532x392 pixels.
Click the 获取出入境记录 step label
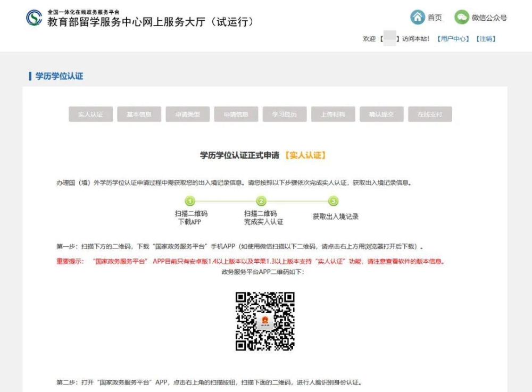[x=336, y=216]
